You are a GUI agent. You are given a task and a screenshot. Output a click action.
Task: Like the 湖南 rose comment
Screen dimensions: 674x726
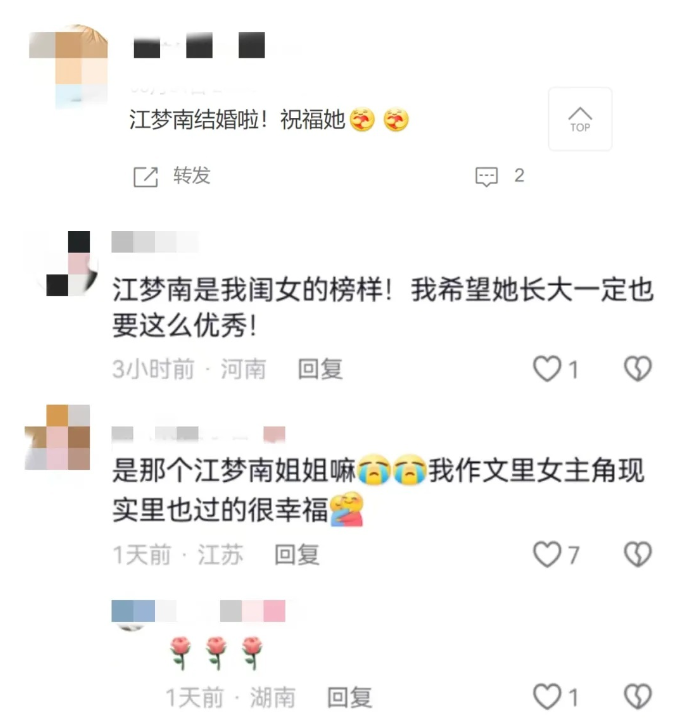pos(547,696)
